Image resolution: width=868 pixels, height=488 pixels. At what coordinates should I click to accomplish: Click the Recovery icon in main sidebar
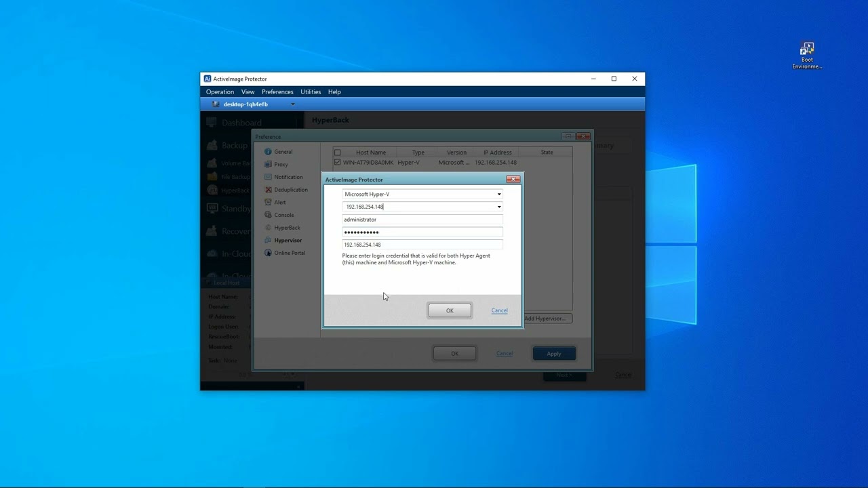point(212,231)
